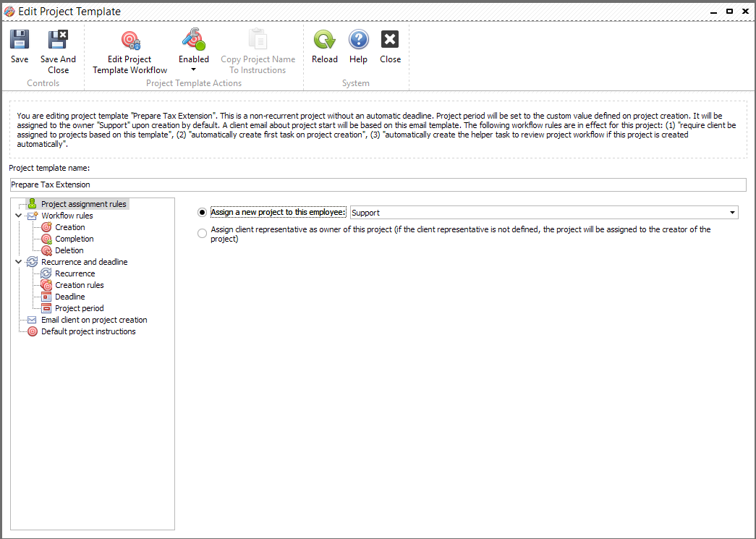
Task: Click the Save button label
Action: (20, 59)
